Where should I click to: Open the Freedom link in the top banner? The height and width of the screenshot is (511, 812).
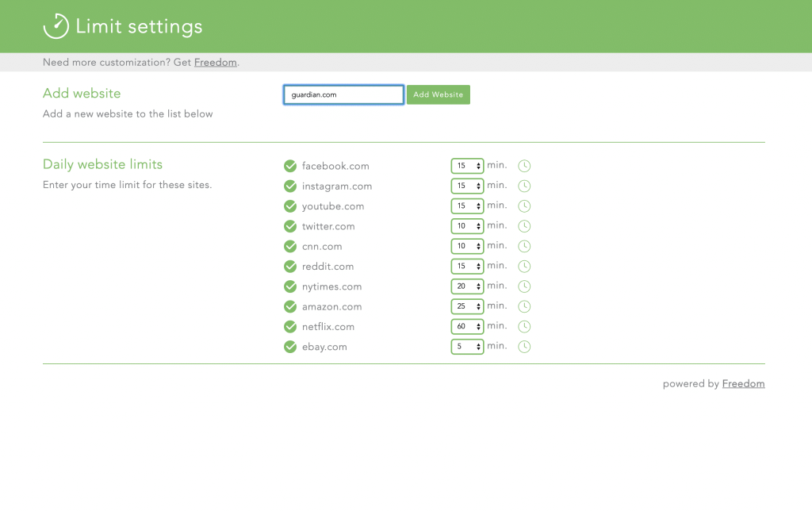215,62
